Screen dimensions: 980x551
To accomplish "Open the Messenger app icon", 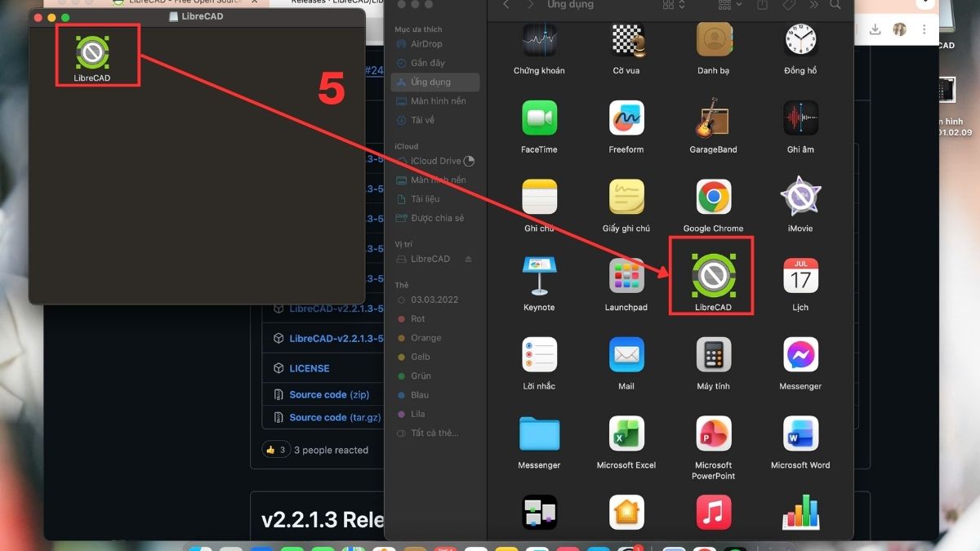I will click(800, 354).
